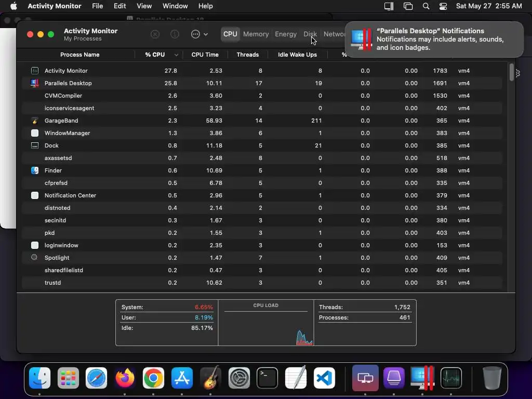This screenshot has width=532, height=399.
Task: Launch Firefox from the Dock
Action: pyautogui.click(x=125, y=378)
